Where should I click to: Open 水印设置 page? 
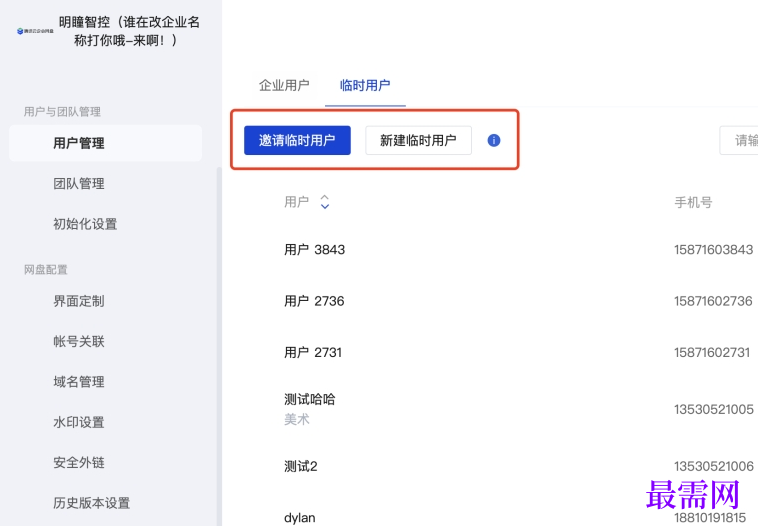(x=79, y=422)
